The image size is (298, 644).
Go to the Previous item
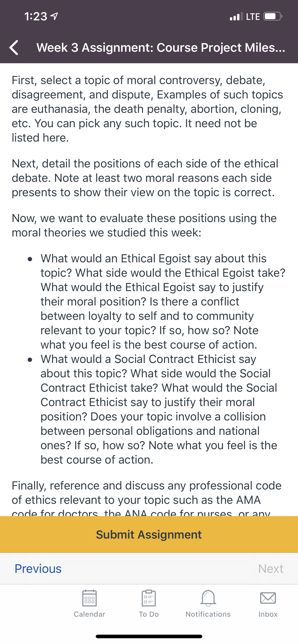pos(38,569)
